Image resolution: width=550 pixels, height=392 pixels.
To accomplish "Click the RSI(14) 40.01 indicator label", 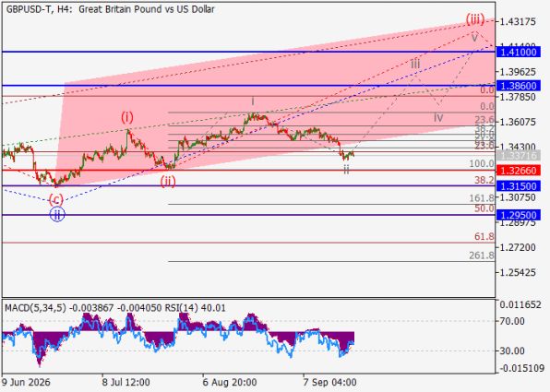I will tap(196, 308).
